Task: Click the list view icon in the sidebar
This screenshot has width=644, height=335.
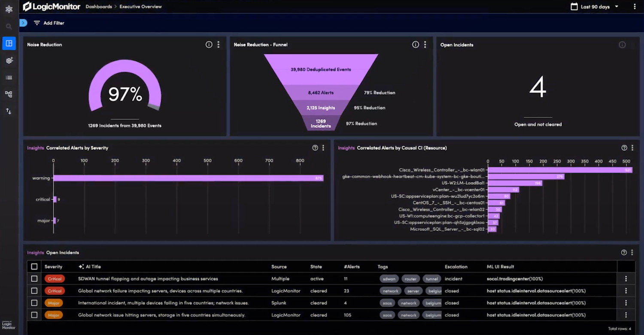Action: (x=9, y=77)
